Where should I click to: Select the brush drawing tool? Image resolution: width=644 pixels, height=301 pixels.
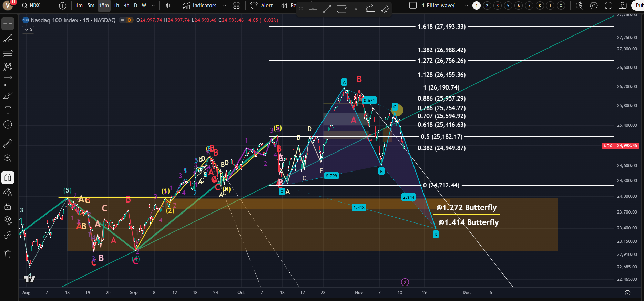coord(8,96)
